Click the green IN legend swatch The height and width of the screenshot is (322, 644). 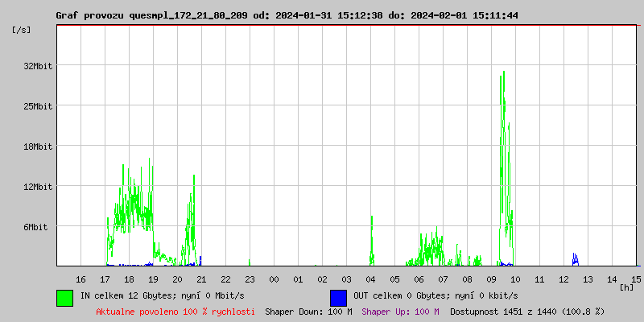click(64, 297)
